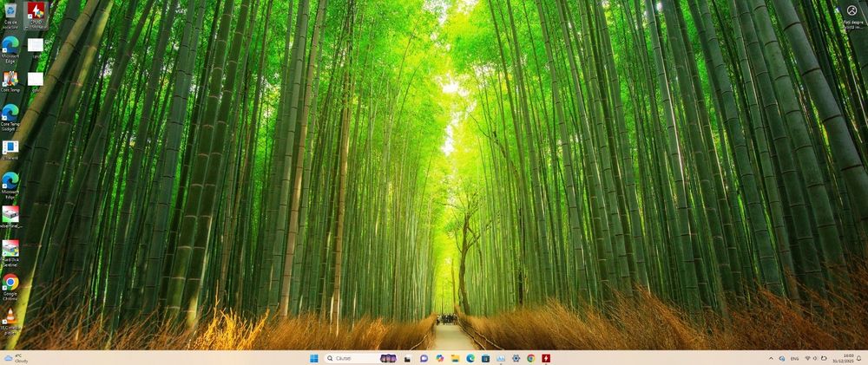Switch to the red CPUID taskbar app
The image size is (868, 365).
tap(546, 358)
